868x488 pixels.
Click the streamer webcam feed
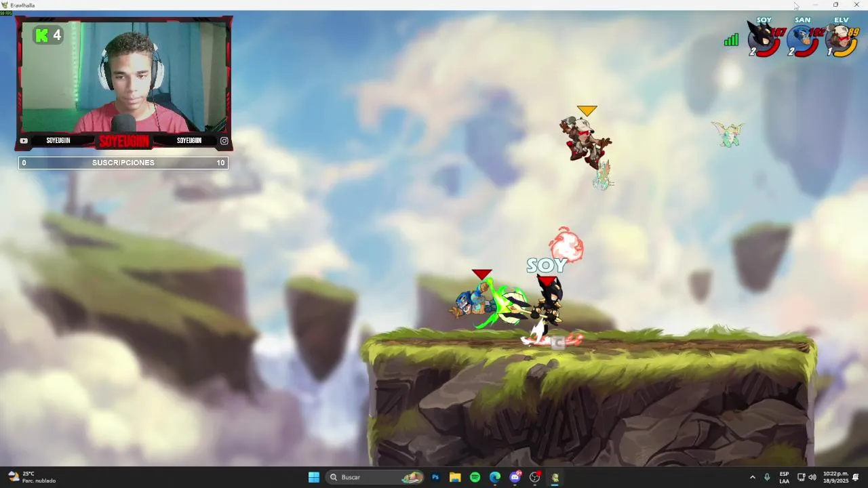coord(124,77)
